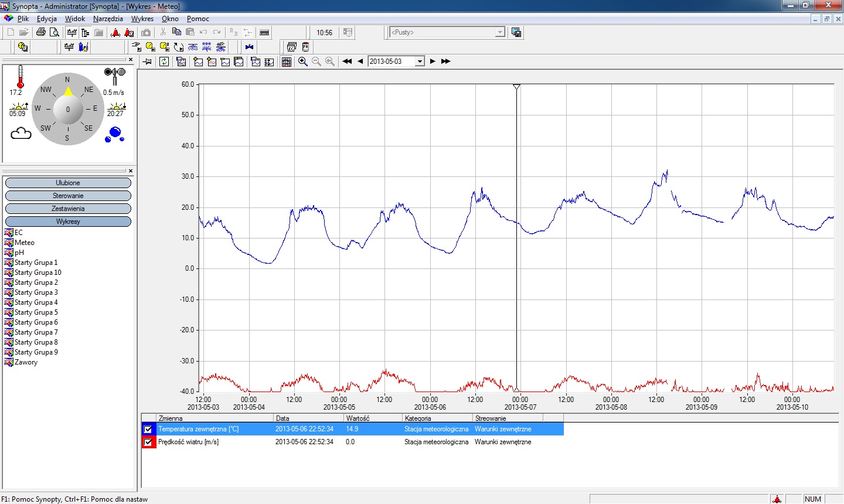Close the weather compass panel
Viewport: 844px width, 504px height.
click(x=131, y=60)
